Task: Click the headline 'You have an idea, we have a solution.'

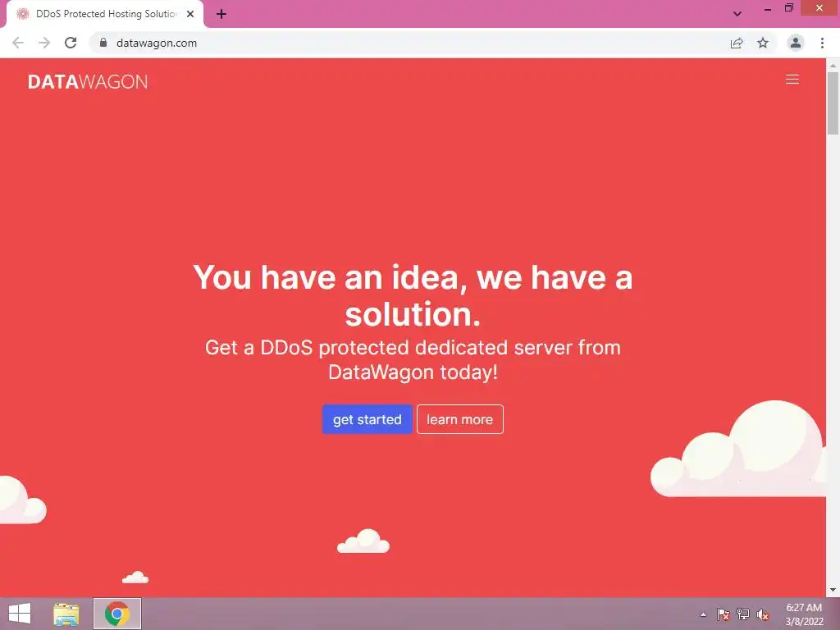Action: click(x=413, y=295)
